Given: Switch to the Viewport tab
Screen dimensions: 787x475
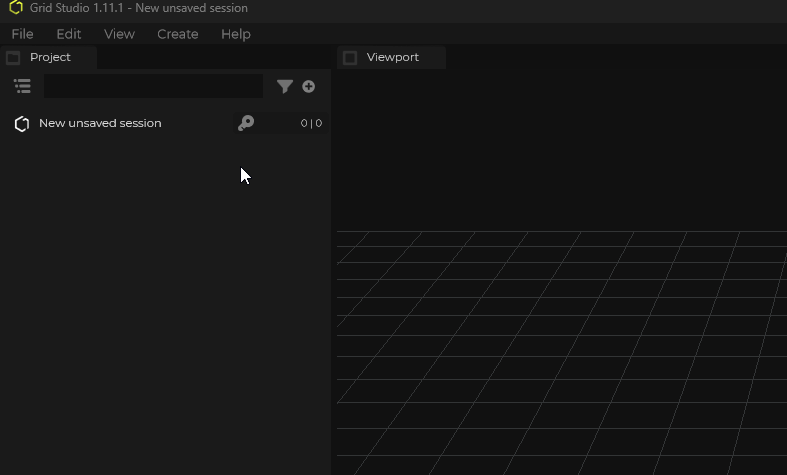Looking at the screenshot, I should pyautogui.click(x=392, y=57).
